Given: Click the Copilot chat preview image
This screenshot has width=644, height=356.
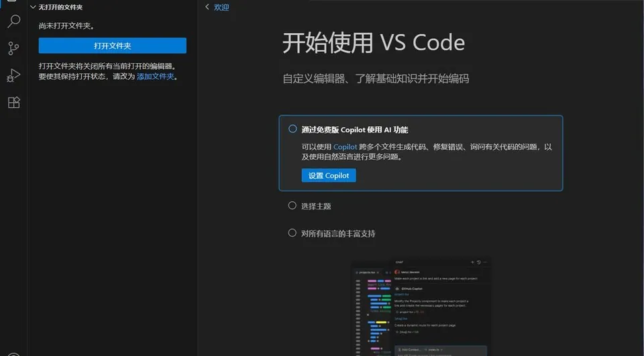Looking at the screenshot, I should click(421, 306).
